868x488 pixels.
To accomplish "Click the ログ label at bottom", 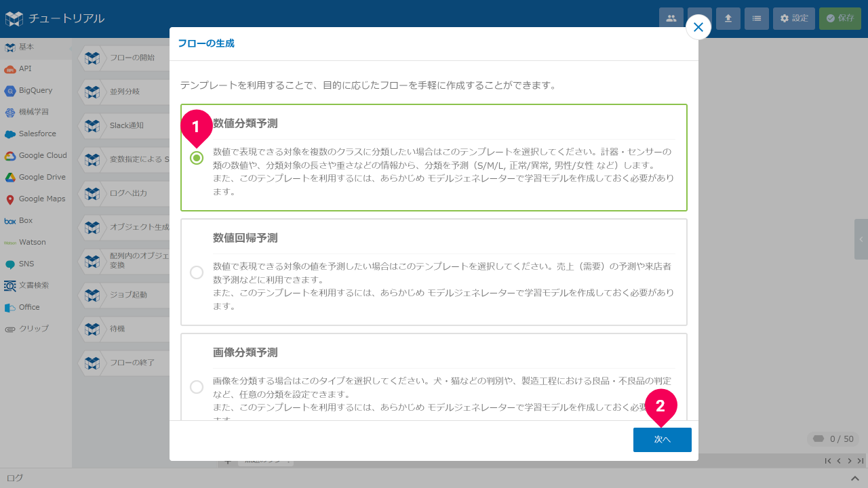I will [x=15, y=479].
